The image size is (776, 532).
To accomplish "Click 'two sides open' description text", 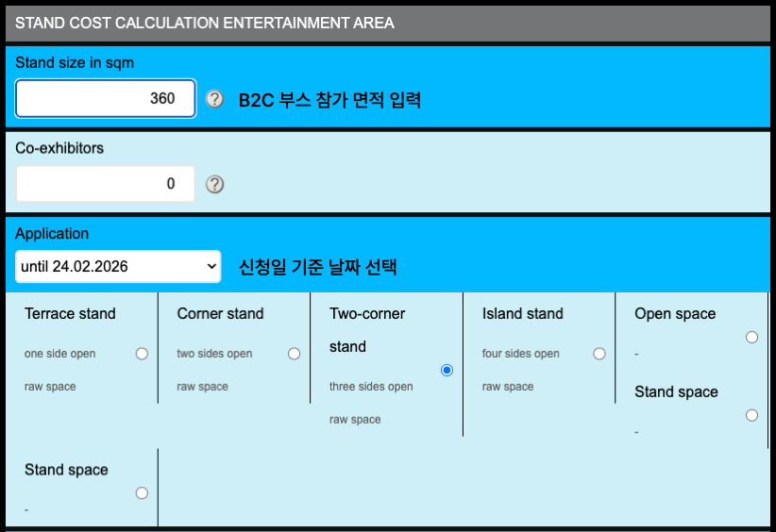I will pos(215,354).
